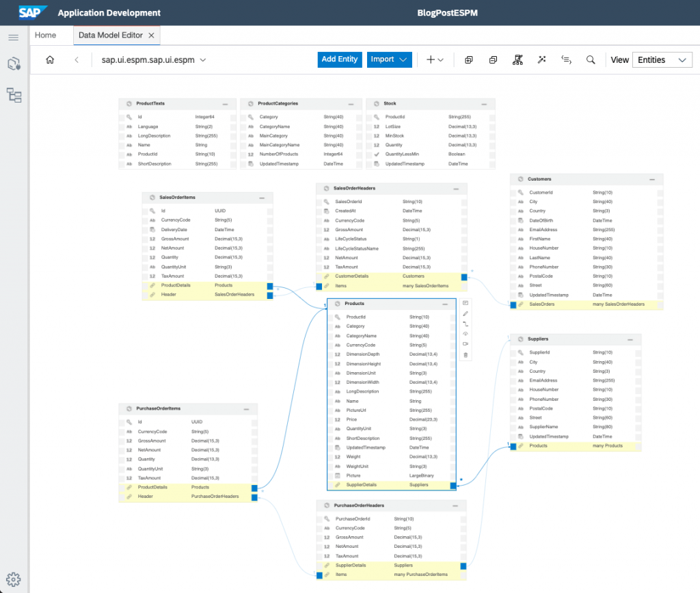The width and height of the screenshot is (700, 593).
Task: Open search with the magnifier icon
Action: (591, 60)
